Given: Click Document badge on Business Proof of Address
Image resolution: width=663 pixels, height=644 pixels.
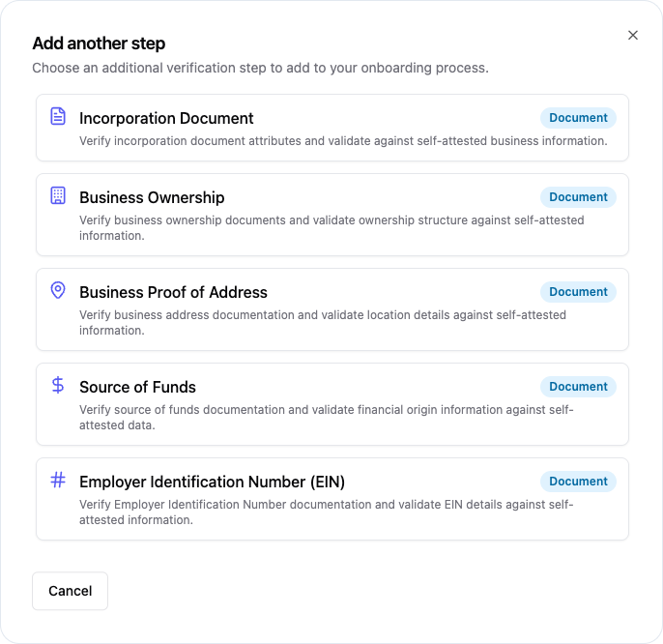Looking at the screenshot, I should tap(578, 292).
